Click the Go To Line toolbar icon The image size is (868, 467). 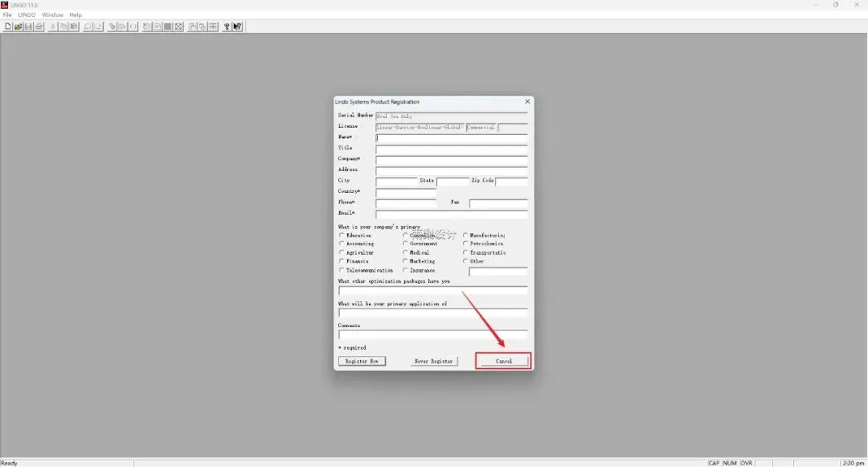[x=122, y=27]
